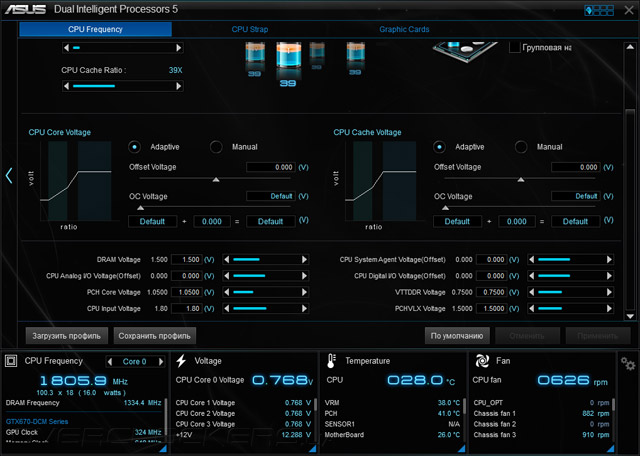The image size is (640, 456).
Task: Click the Загрузить профиль button
Action: 67,336
